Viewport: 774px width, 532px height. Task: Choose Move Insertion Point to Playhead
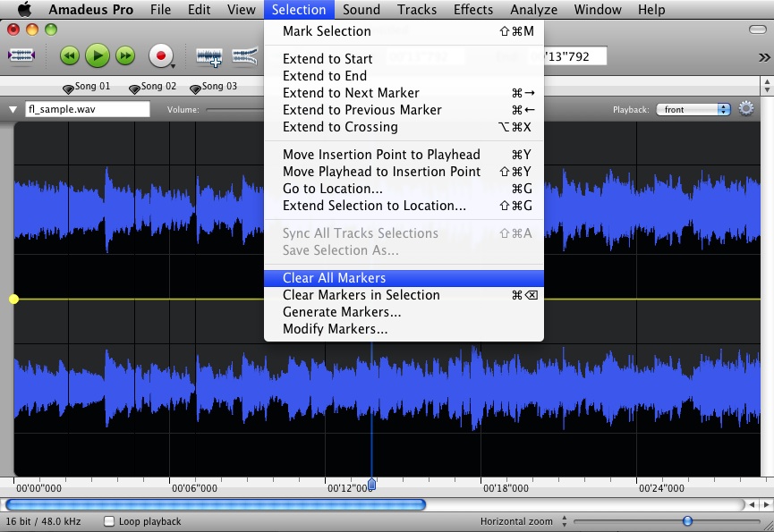click(x=404, y=155)
